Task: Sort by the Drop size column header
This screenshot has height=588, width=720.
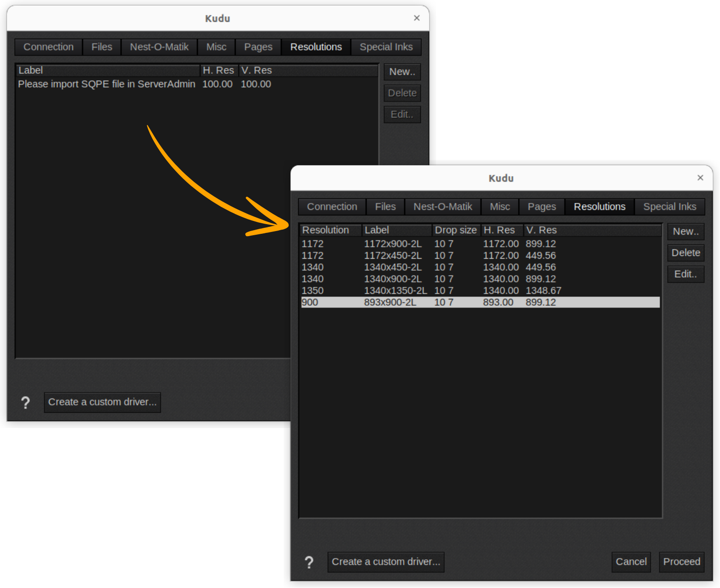Action: (x=455, y=230)
